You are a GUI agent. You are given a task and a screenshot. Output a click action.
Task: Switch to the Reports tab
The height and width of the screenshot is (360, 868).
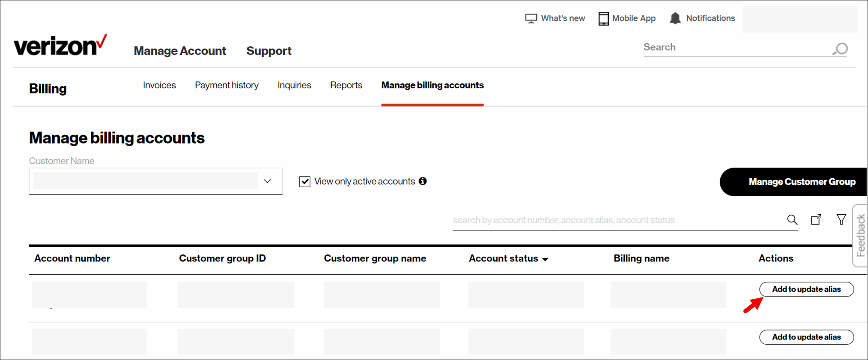point(346,85)
